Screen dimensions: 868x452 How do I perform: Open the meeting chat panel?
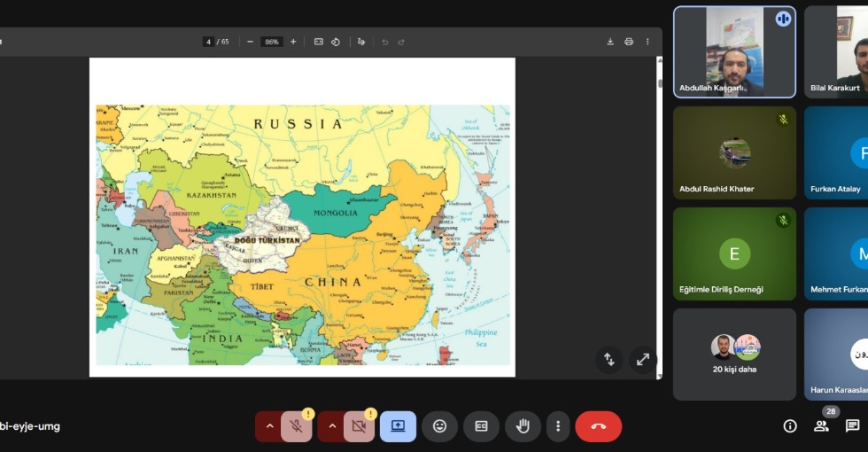pos(852,426)
